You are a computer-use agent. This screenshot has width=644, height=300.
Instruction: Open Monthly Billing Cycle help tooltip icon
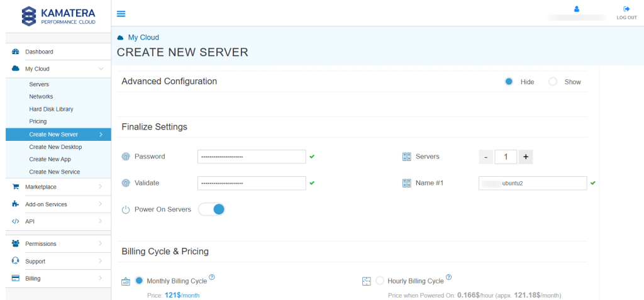pos(212,277)
